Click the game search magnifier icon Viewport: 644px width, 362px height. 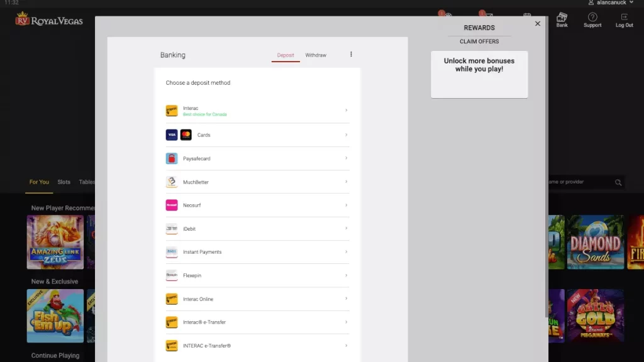(618, 182)
